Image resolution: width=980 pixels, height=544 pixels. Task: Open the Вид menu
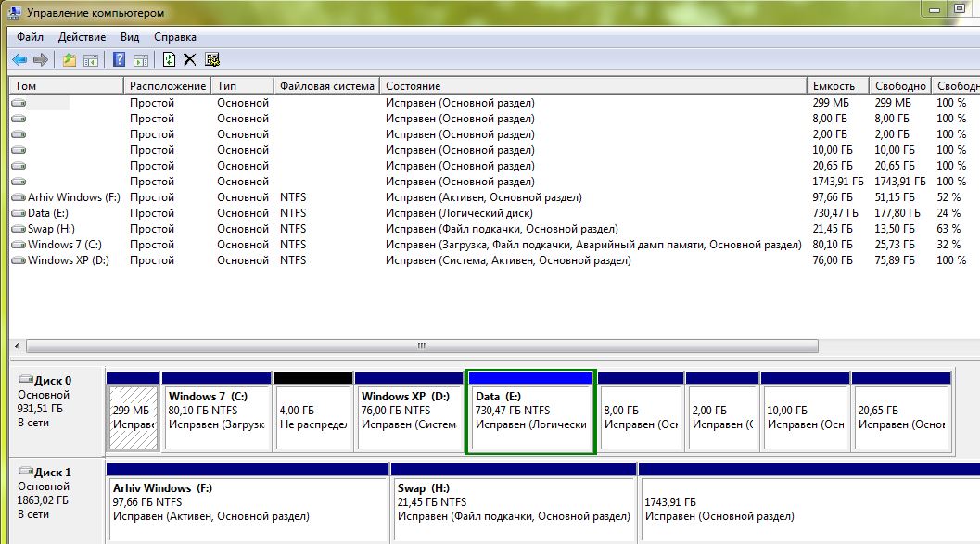[130, 37]
